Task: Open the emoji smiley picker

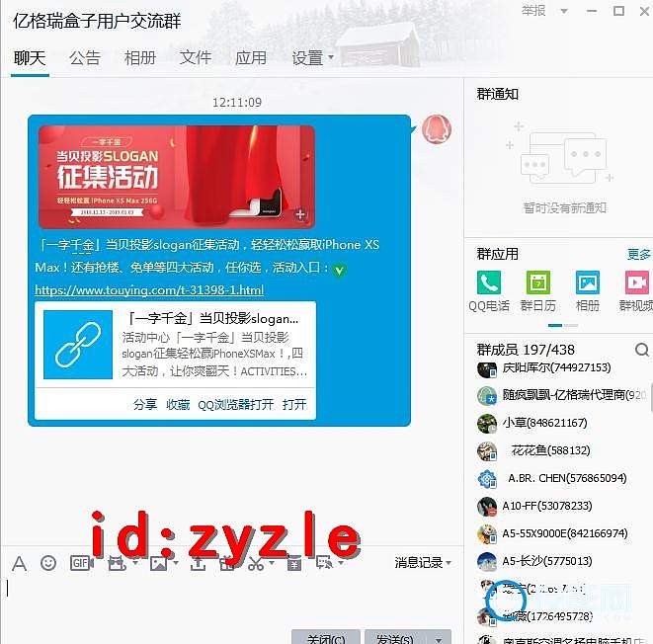Action: click(x=48, y=563)
